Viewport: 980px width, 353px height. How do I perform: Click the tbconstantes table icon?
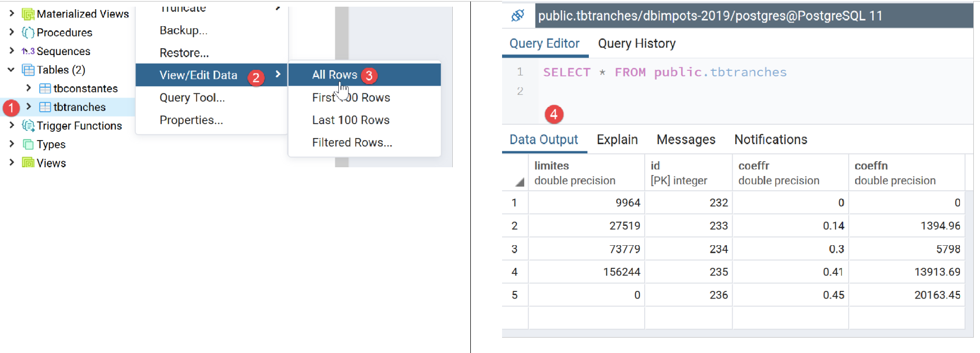tap(45, 89)
